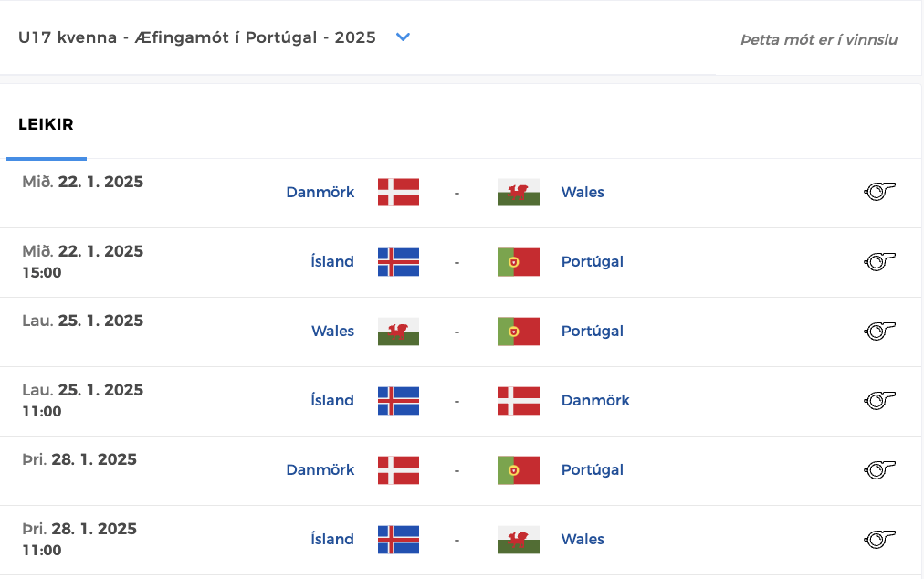Click Wales flag in Wales - Portúgal row
This screenshot has height=579, width=924.
398,331
